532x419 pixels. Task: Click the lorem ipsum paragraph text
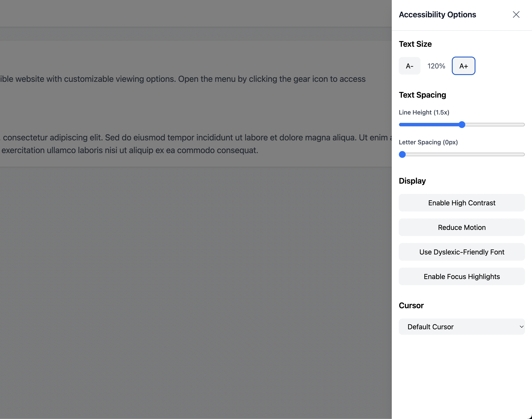tap(196, 144)
